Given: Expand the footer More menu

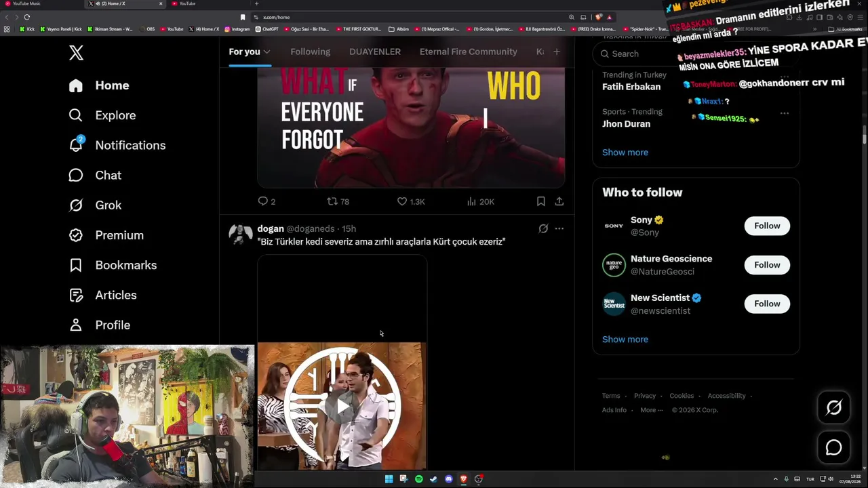Looking at the screenshot, I should point(651,410).
